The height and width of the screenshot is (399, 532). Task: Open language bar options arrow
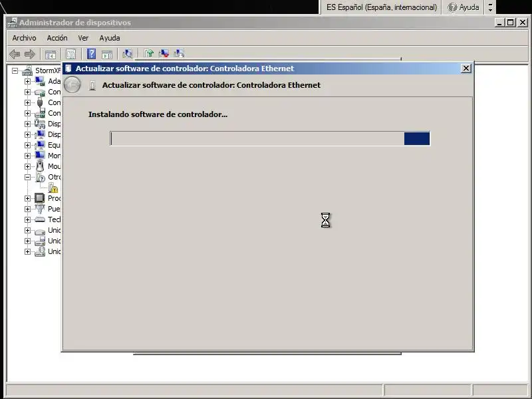[490, 7]
